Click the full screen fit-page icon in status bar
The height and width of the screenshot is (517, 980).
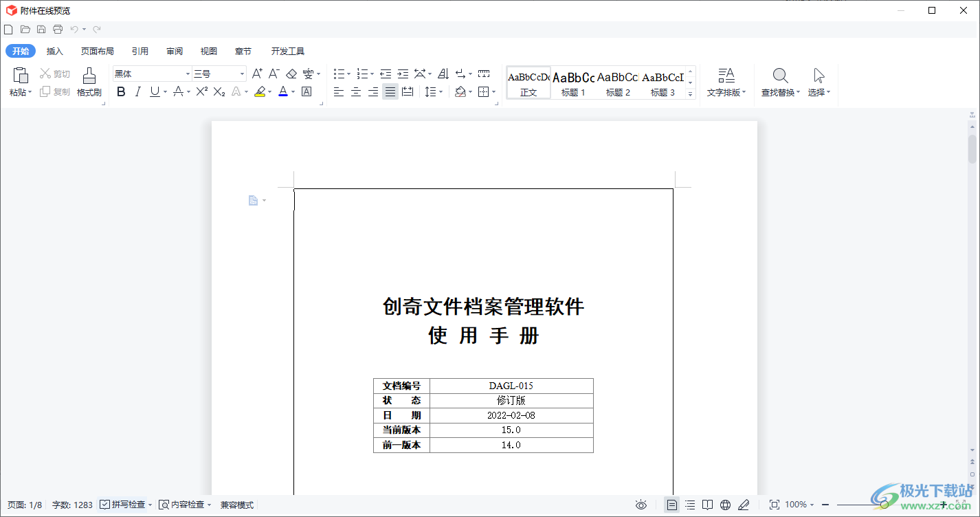775,505
